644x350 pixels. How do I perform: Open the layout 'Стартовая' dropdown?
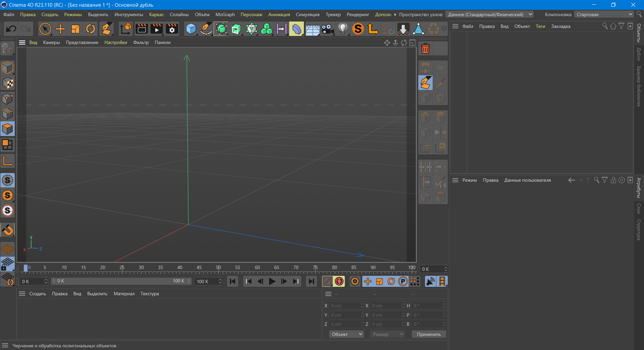coord(604,14)
